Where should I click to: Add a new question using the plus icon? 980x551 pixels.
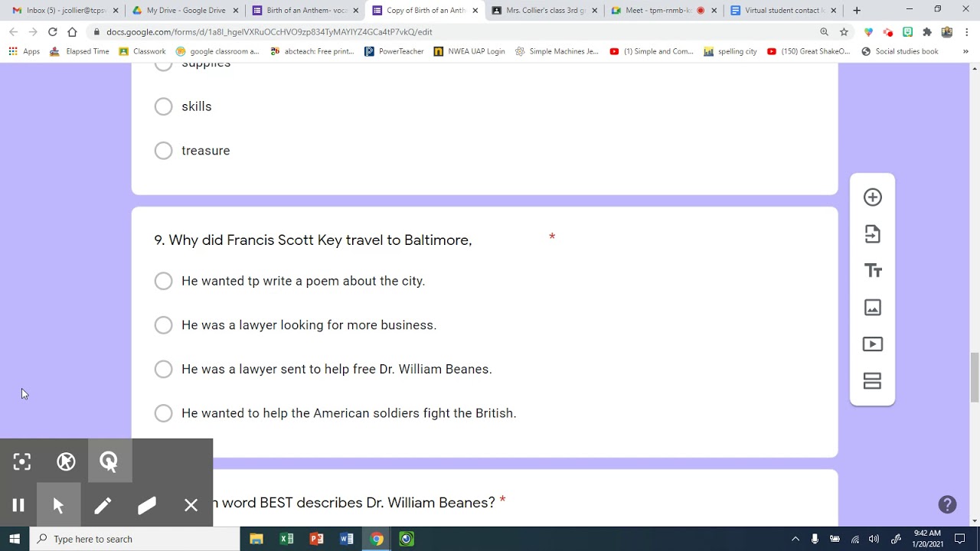[x=872, y=197]
